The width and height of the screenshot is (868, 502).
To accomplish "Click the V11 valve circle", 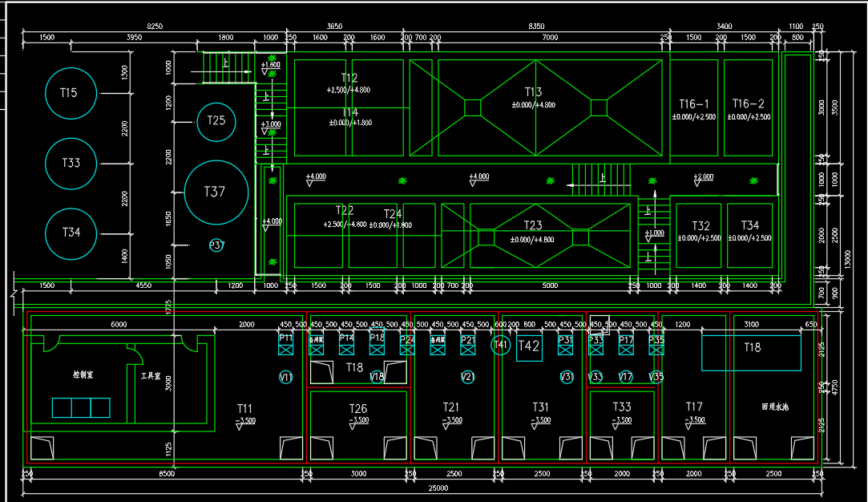I will [x=285, y=377].
